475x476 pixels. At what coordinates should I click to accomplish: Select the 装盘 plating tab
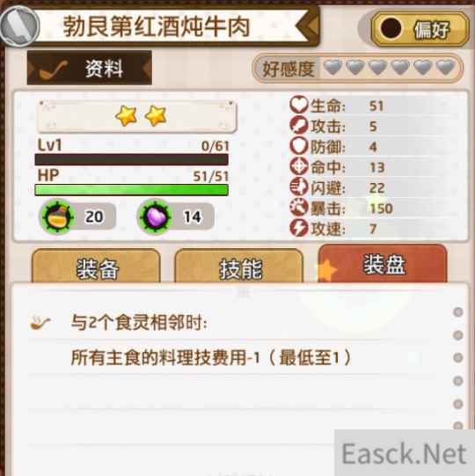pyautogui.click(x=383, y=264)
